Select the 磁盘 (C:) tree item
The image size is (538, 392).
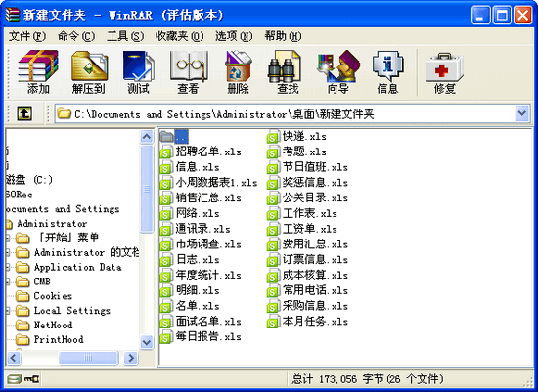(x=28, y=180)
